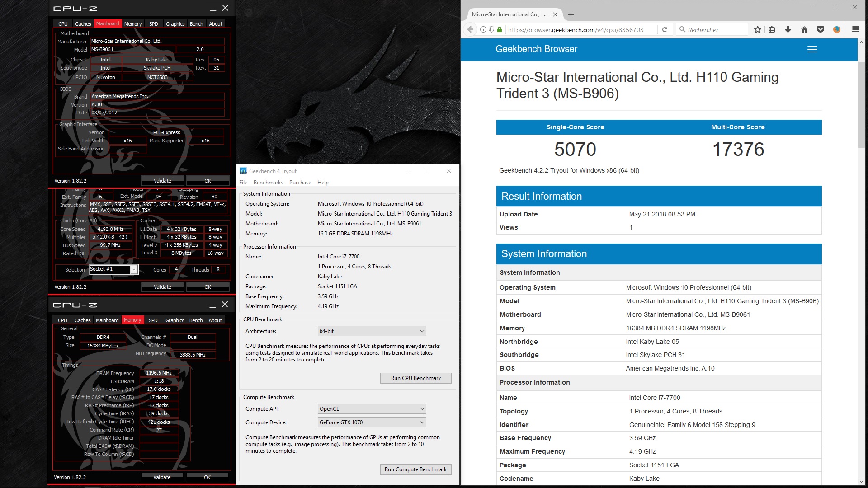This screenshot has width=868, height=488.
Task: Open the Benchmarks menu in Geekbench
Action: (x=268, y=183)
